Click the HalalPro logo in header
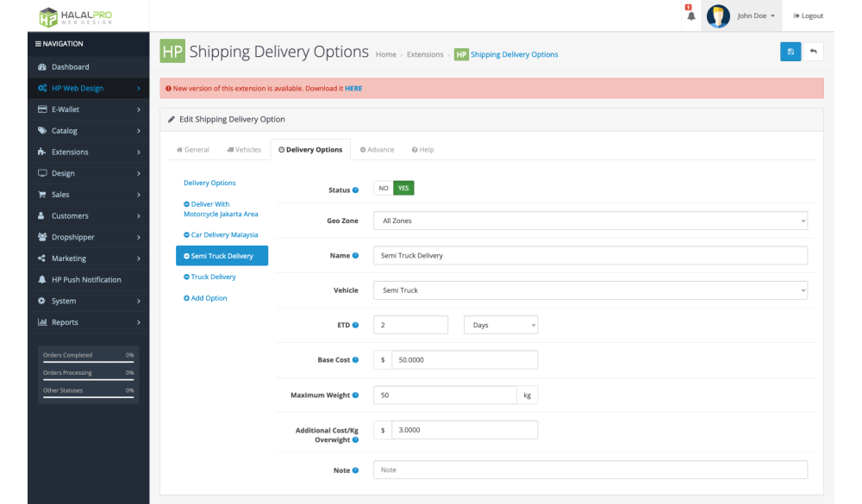Image resolution: width=862 pixels, height=504 pixels. [75, 16]
